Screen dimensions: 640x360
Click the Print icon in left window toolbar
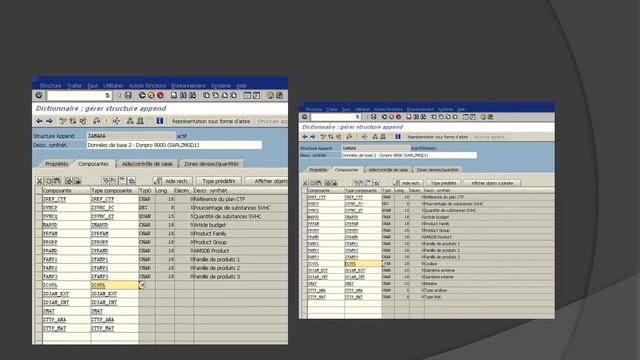[174, 95]
